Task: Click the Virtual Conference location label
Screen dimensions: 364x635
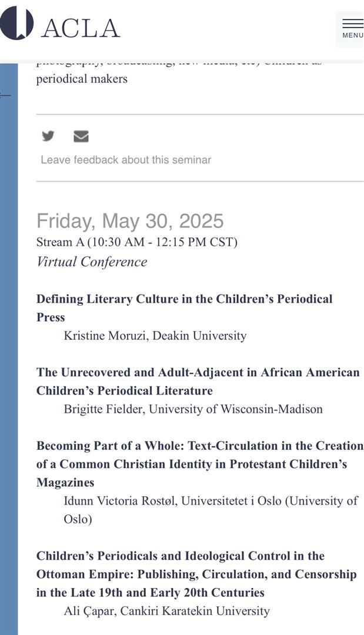Action: click(92, 262)
